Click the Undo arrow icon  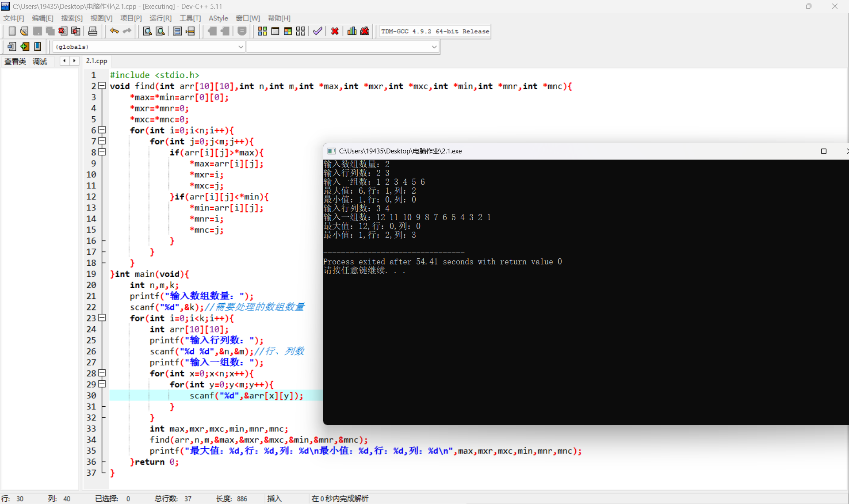tap(114, 31)
